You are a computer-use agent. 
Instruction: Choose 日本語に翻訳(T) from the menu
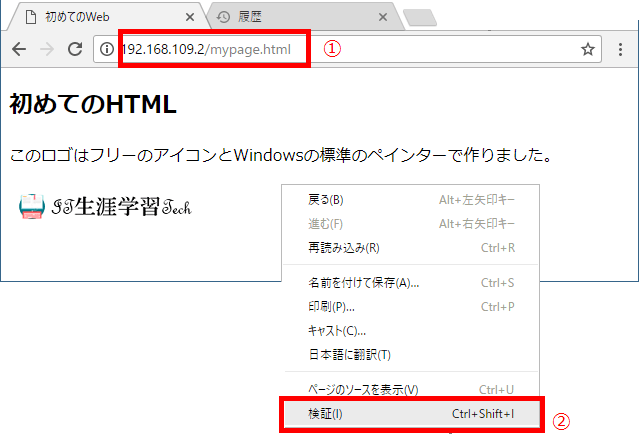click(411, 355)
